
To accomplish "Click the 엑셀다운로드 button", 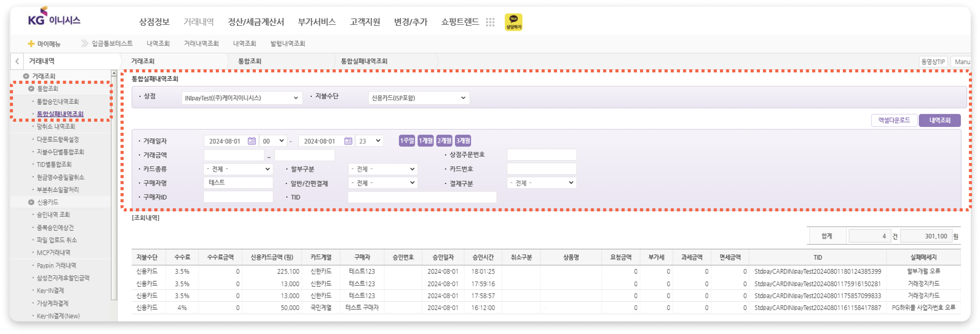I will [x=894, y=120].
